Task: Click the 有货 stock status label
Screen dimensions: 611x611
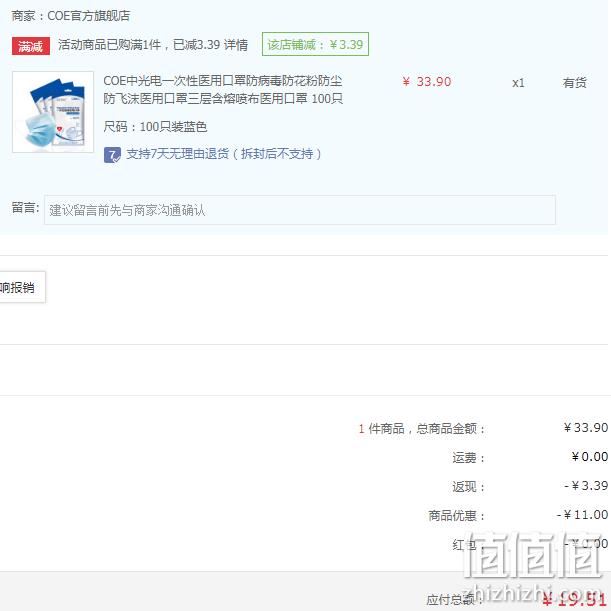Action: (x=574, y=83)
